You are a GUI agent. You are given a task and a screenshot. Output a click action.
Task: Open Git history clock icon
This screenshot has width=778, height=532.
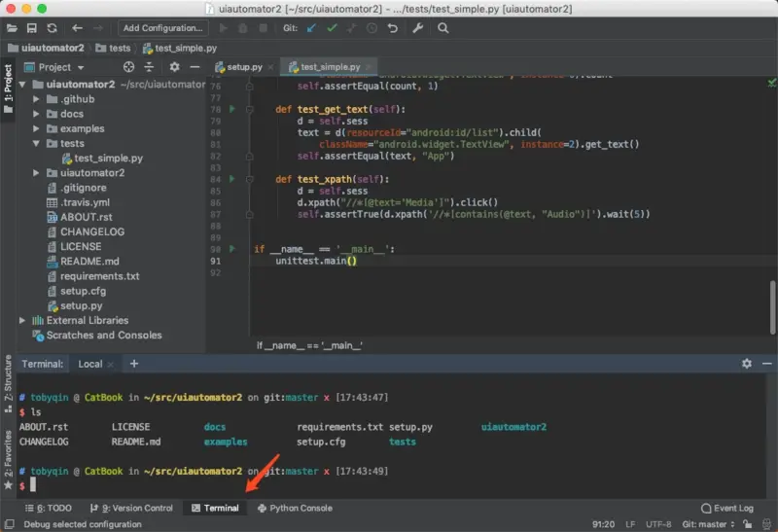click(x=371, y=28)
